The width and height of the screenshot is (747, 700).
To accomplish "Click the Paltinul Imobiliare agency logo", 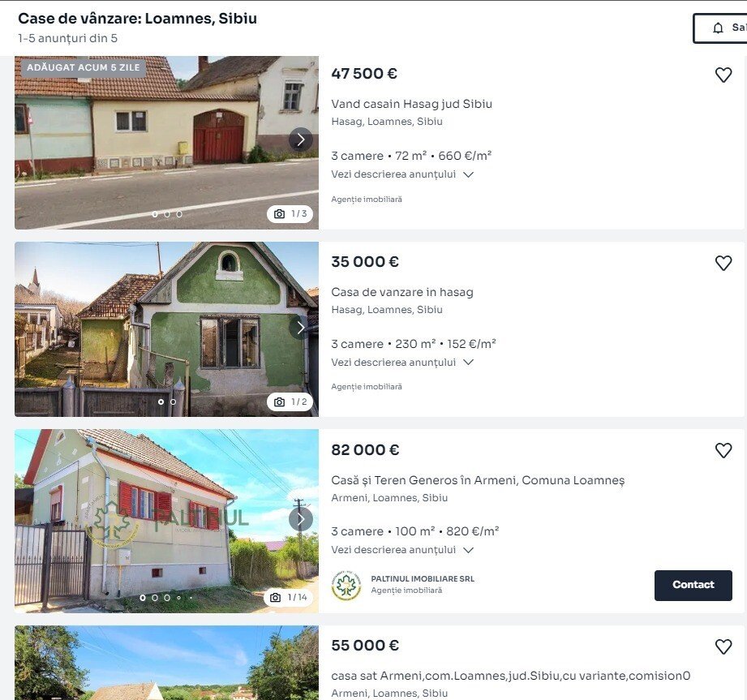I will pyautogui.click(x=346, y=585).
